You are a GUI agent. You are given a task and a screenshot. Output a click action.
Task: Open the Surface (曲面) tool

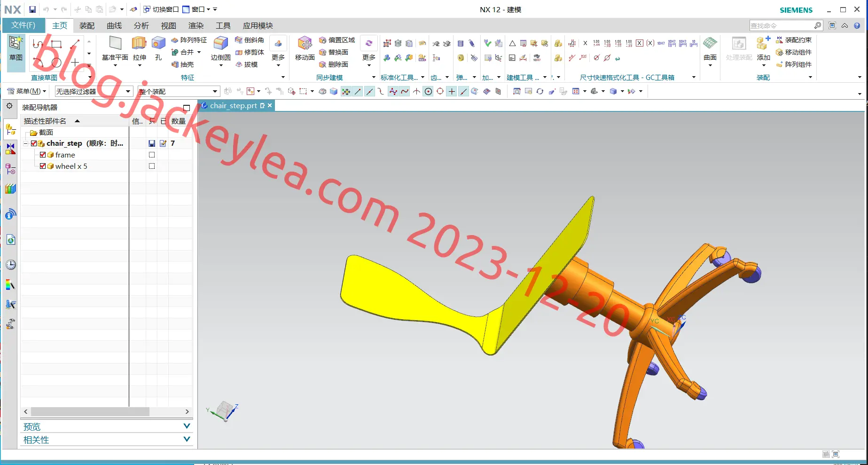[x=710, y=49]
